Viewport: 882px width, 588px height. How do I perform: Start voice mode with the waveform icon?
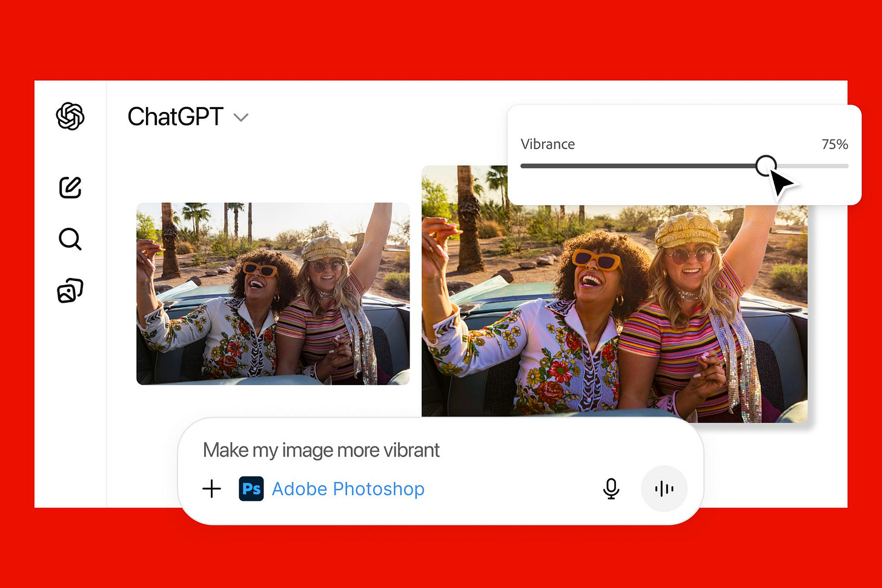[x=665, y=489]
